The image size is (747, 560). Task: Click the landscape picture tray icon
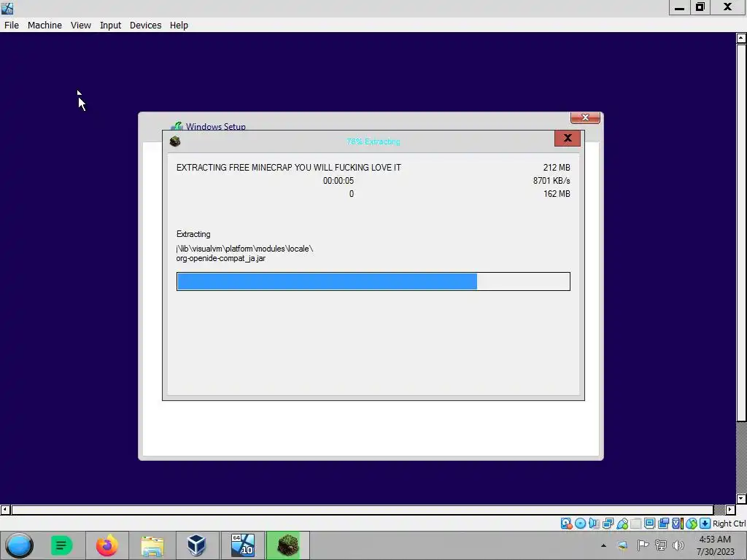point(623,545)
